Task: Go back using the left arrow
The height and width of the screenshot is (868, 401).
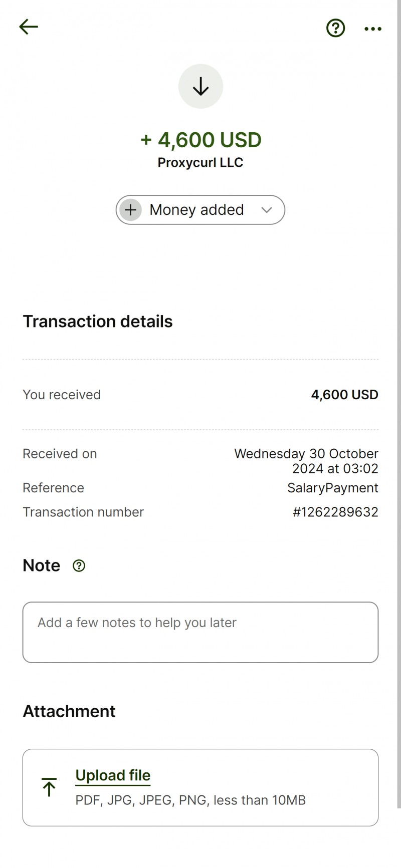Action: [x=29, y=27]
